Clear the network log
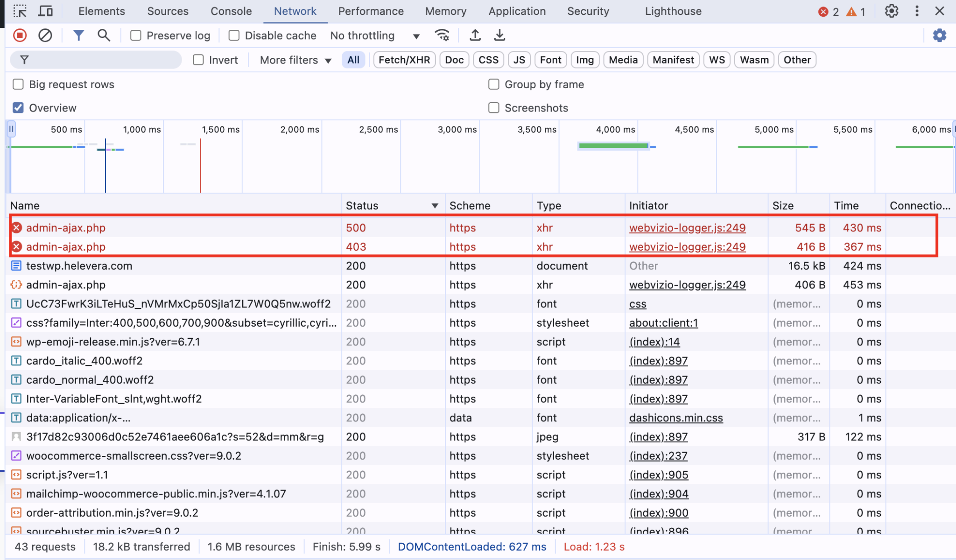 tap(45, 35)
